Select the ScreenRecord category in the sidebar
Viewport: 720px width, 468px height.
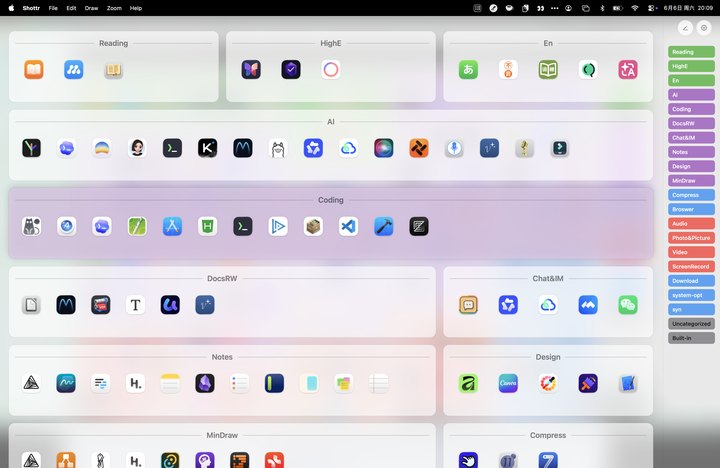click(x=691, y=266)
